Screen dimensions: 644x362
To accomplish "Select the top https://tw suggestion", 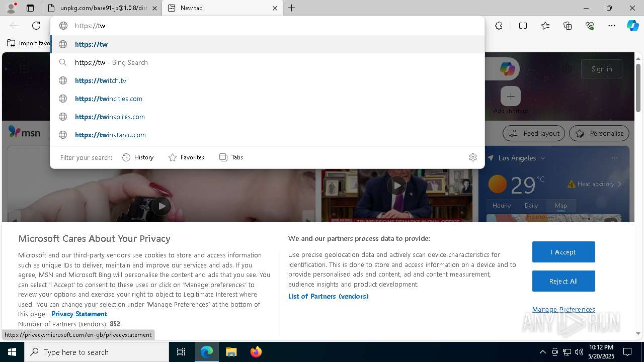I will tap(267, 44).
